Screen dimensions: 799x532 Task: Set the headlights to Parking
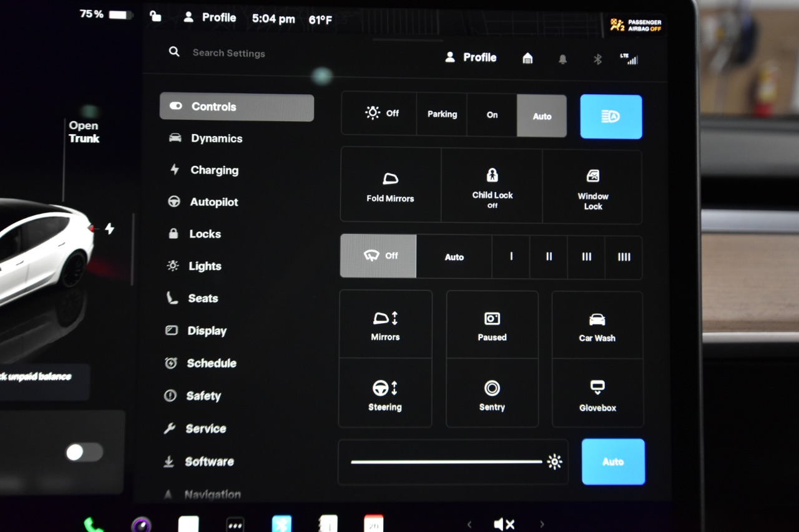tap(442, 114)
